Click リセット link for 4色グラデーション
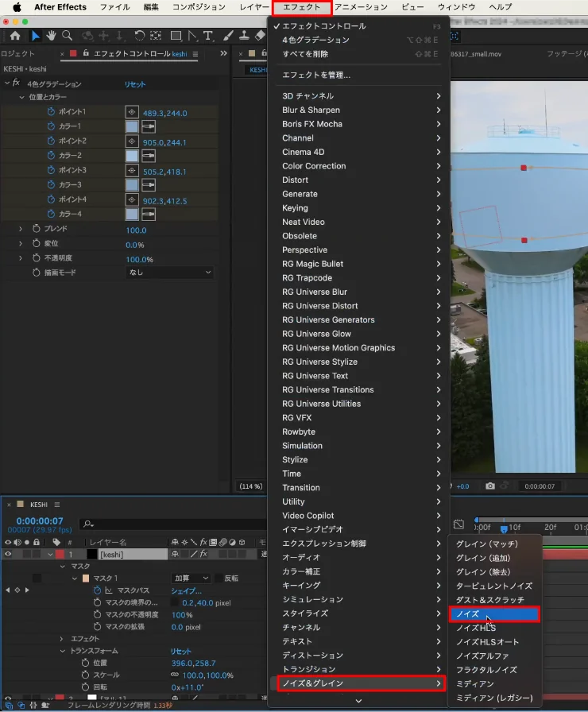588x712 pixels. (135, 84)
